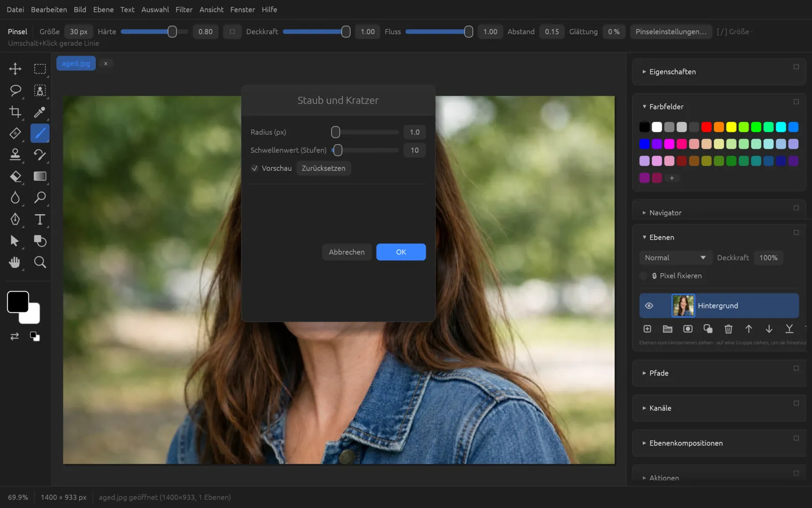Select the Text tool
Viewport: 812px width, 508px height.
(x=40, y=219)
